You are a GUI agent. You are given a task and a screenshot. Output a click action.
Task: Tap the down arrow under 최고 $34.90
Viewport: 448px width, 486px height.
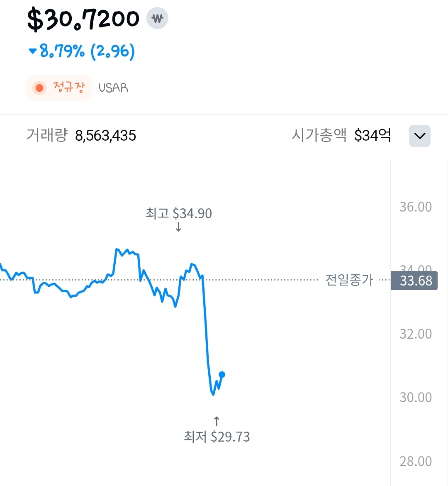tap(178, 227)
